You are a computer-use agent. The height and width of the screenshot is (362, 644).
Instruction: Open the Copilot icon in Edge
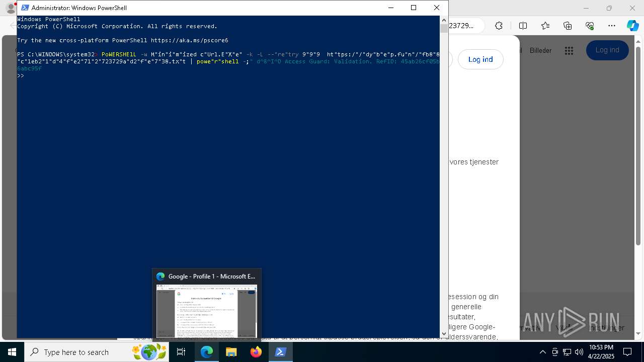coord(632,26)
